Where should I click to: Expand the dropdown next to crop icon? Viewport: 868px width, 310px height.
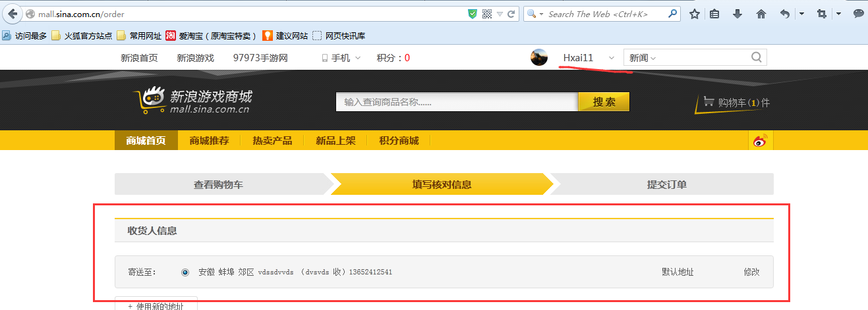pyautogui.click(x=838, y=14)
